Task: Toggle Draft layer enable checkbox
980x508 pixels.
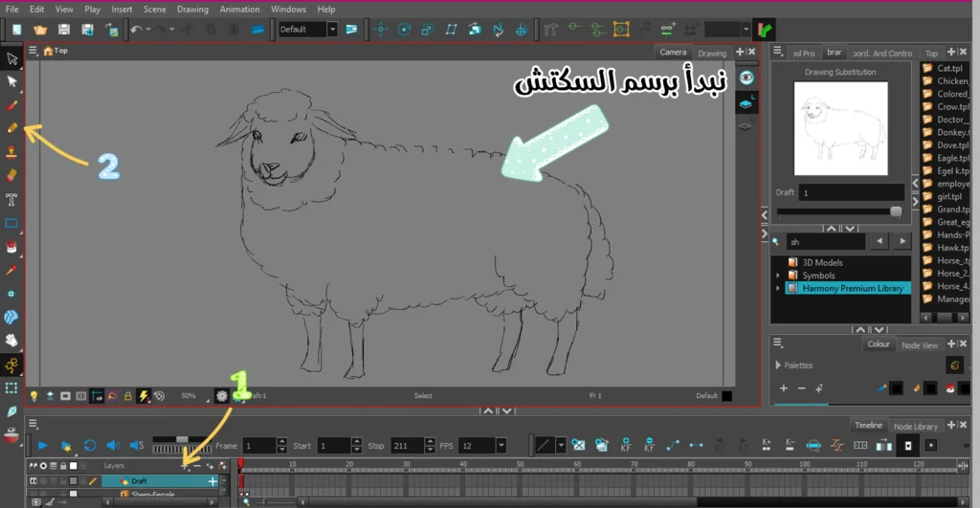Action: [33, 481]
